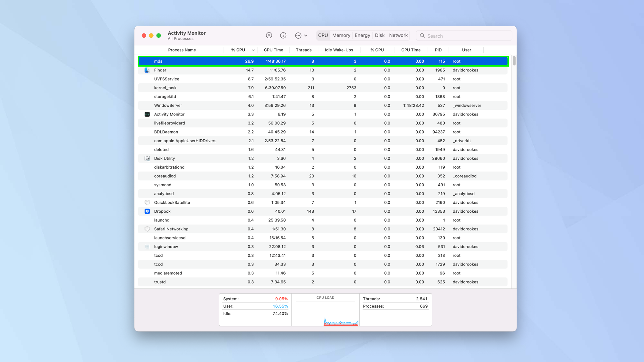Switch to the Disk tab

[380, 35]
